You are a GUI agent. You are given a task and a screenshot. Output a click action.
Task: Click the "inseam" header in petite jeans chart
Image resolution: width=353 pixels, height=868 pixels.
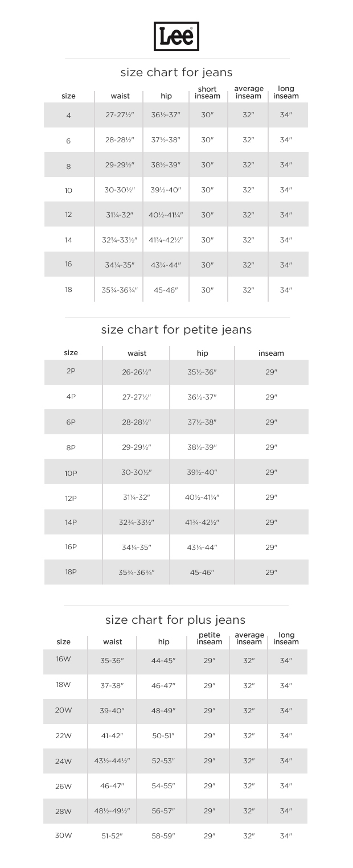coord(271,353)
